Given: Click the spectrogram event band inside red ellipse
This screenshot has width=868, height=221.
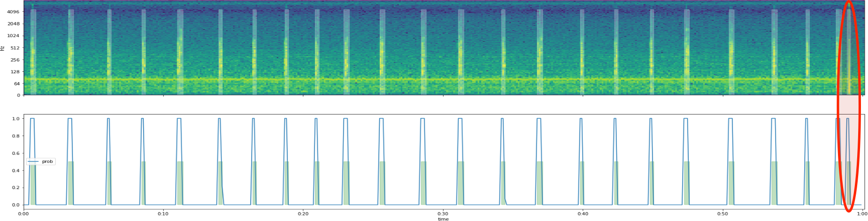Looking at the screenshot, I should pyautogui.click(x=848, y=52).
